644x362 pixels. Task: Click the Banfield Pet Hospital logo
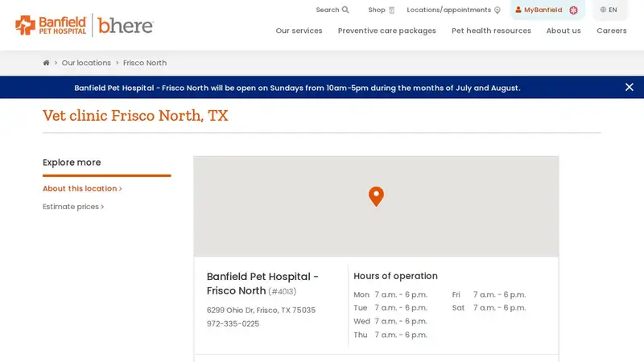(51, 26)
